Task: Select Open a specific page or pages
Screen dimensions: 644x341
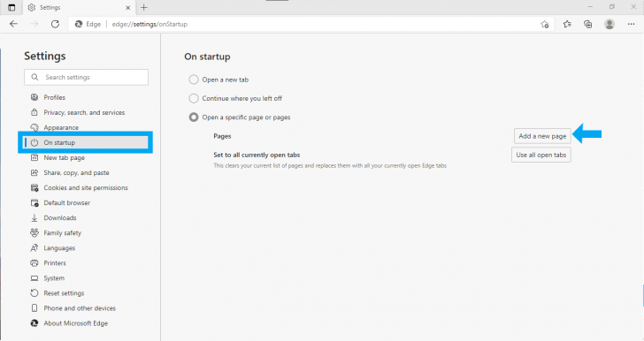Action: pyautogui.click(x=194, y=117)
